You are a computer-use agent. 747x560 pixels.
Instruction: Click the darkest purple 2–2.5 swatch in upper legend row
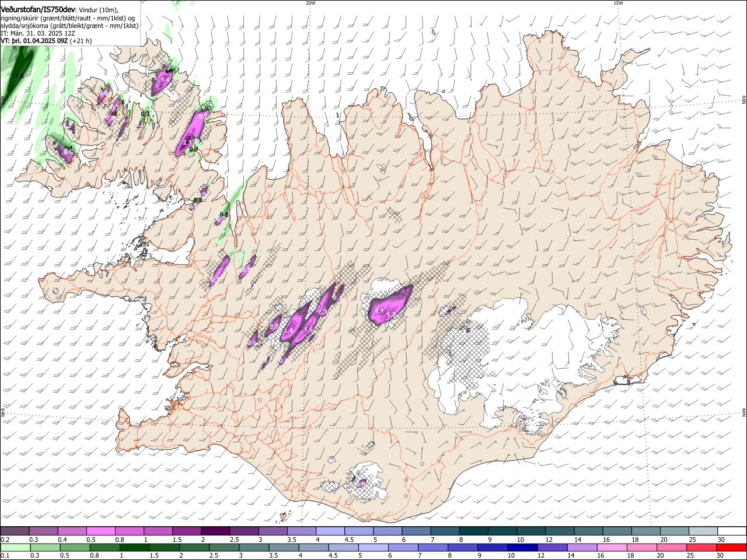point(215,531)
